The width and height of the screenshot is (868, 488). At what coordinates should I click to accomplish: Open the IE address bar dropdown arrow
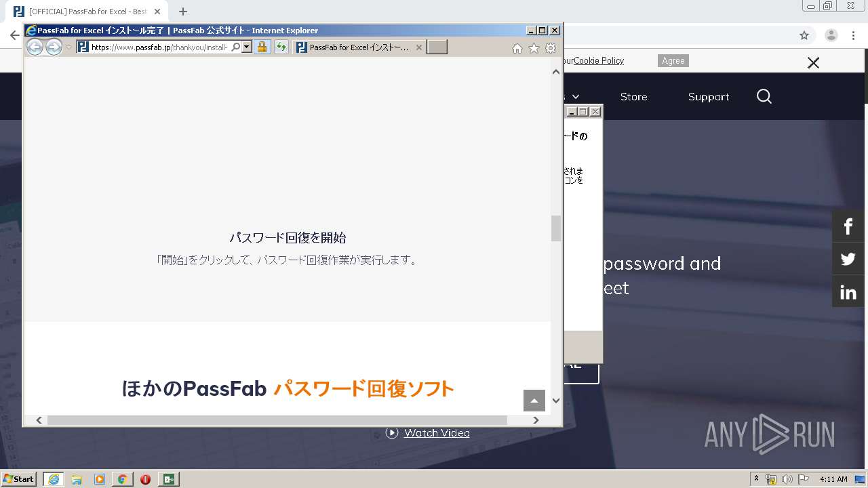(247, 47)
